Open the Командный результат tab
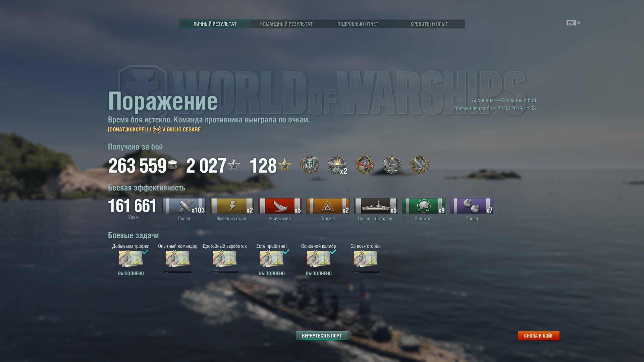 pos(286,24)
